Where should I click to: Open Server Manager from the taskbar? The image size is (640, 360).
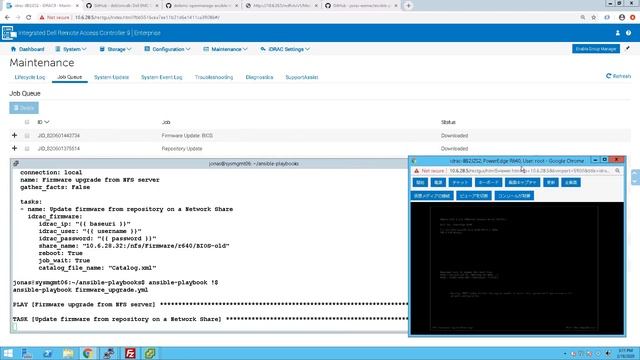tap(27, 353)
